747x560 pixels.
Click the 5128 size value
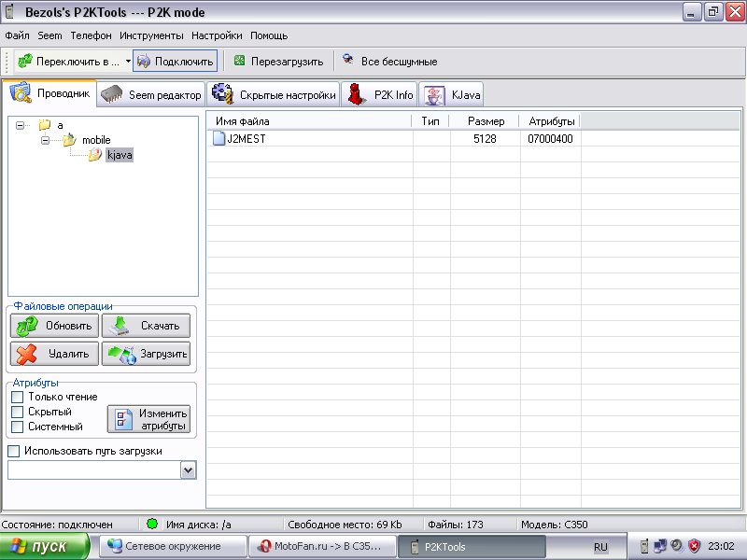[485, 139]
